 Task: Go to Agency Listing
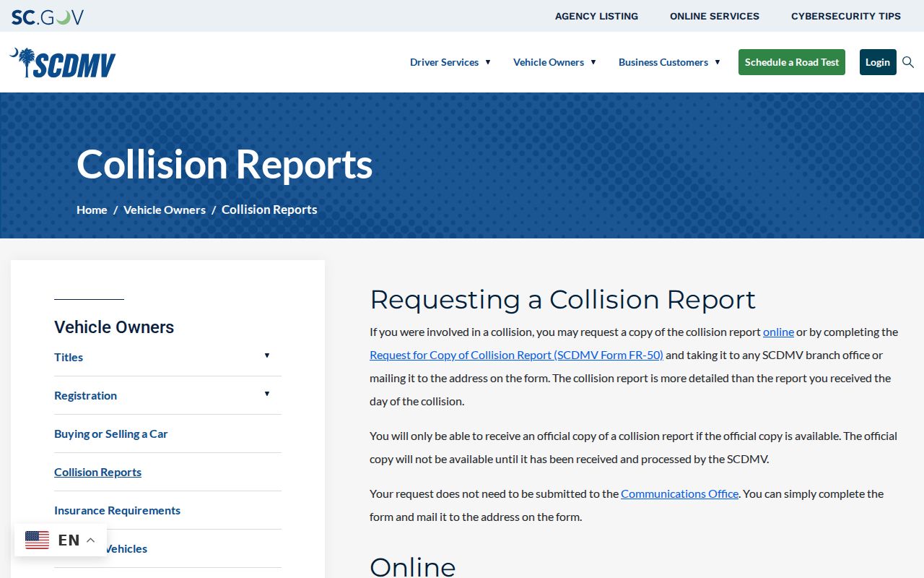point(596,16)
